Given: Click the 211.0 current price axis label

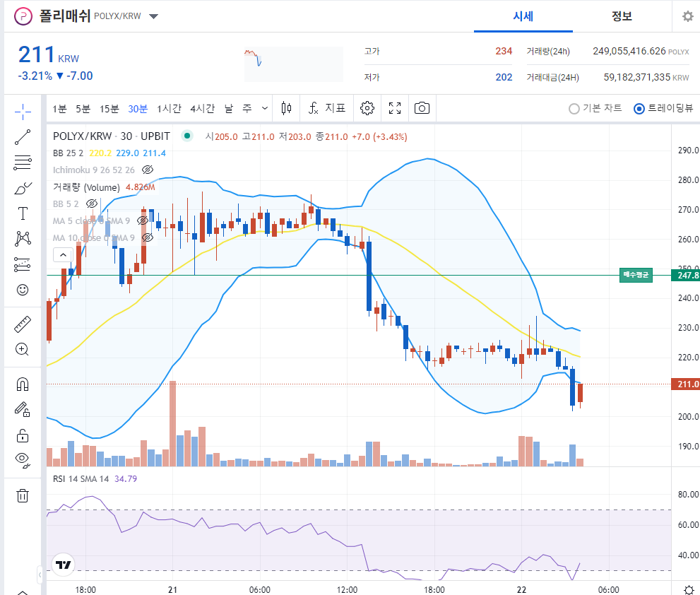Looking at the screenshot, I should click(x=686, y=384).
